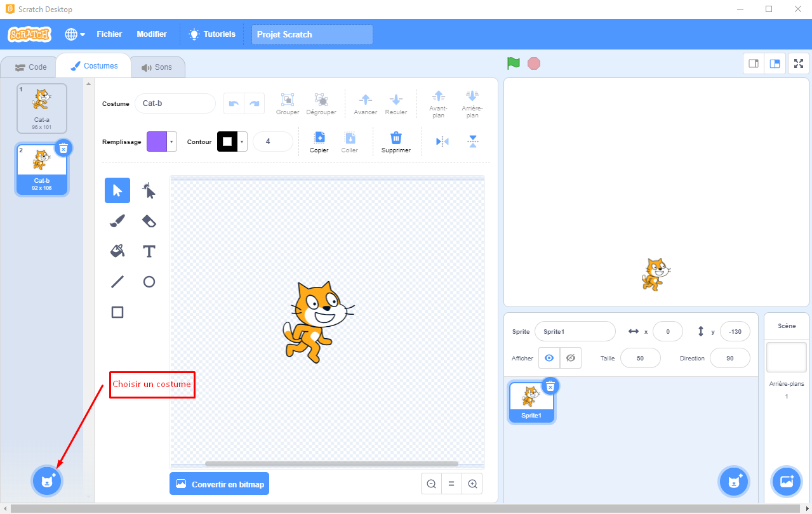Select the Eraser tool
This screenshot has height=514, width=812.
click(149, 221)
